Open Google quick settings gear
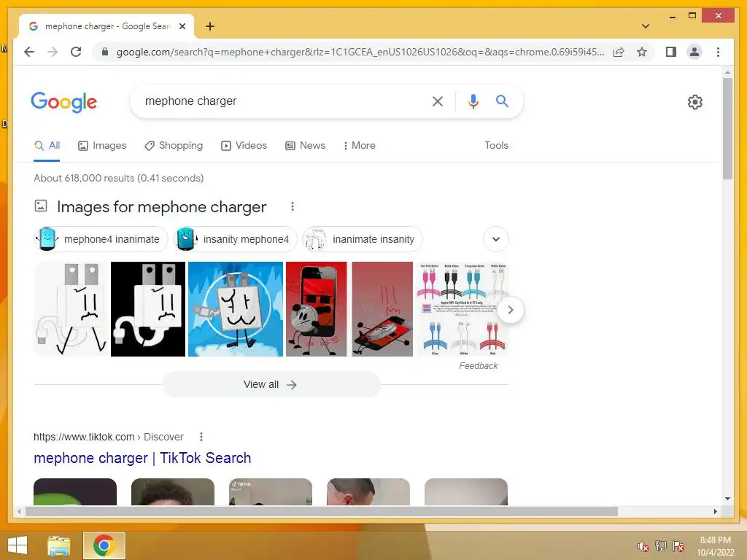This screenshot has width=747, height=560. point(694,102)
